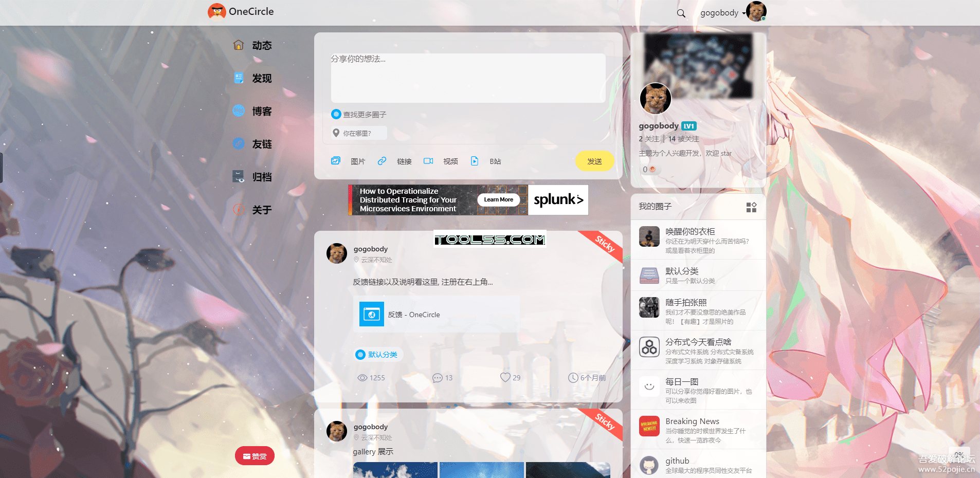The image size is (980, 478).
Task: Click the 友链 link icon
Action: (x=238, y=143)
